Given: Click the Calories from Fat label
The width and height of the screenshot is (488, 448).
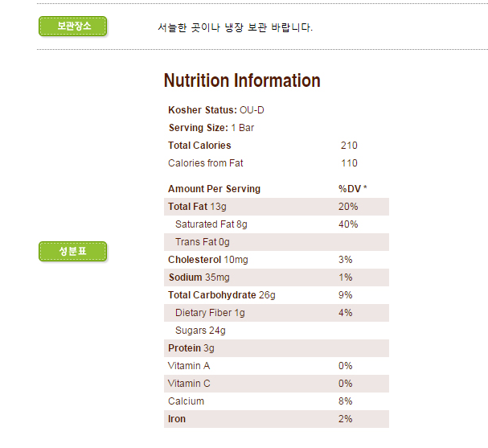Looking at the screenshot, I should (206, 163).
